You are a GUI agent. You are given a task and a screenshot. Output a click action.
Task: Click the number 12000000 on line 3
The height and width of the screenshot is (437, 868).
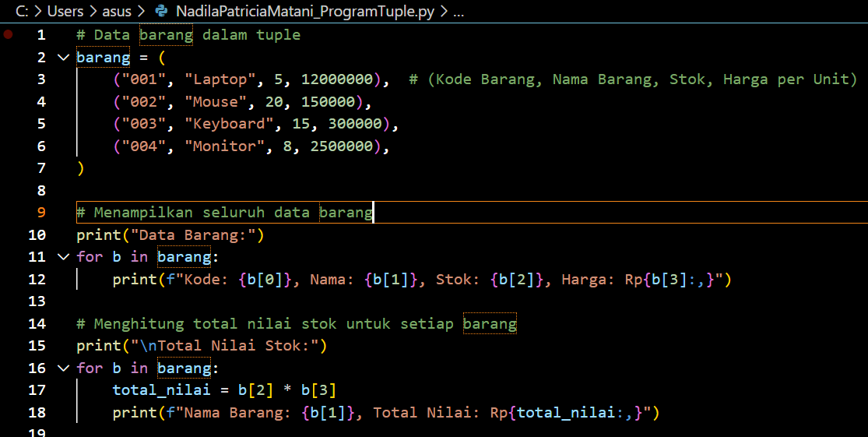pyautogui.click(x=337, y=79)
